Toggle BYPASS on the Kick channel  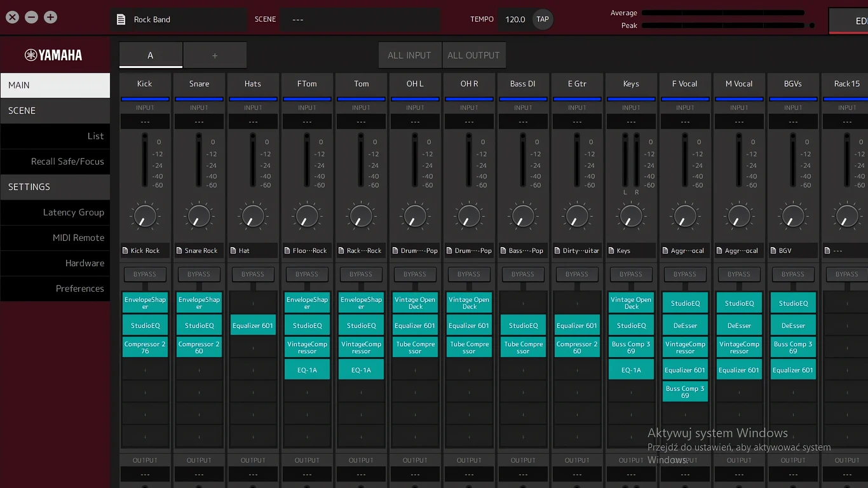[x=145, y=274]
